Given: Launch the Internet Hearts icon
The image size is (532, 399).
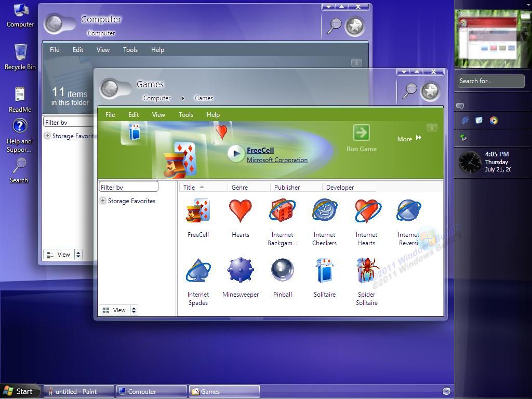Looking at the screenshot, I should click(x=367, y=211).
